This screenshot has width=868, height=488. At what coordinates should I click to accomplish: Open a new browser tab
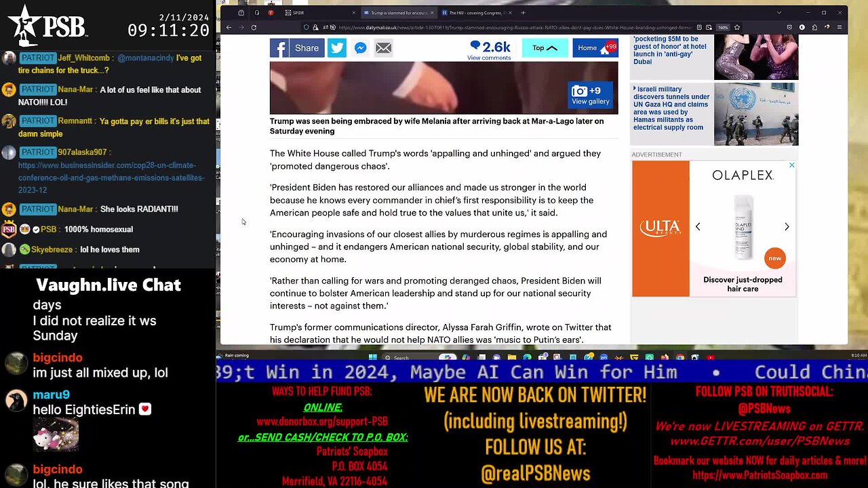pyautogui.click(x=523, y=13)
